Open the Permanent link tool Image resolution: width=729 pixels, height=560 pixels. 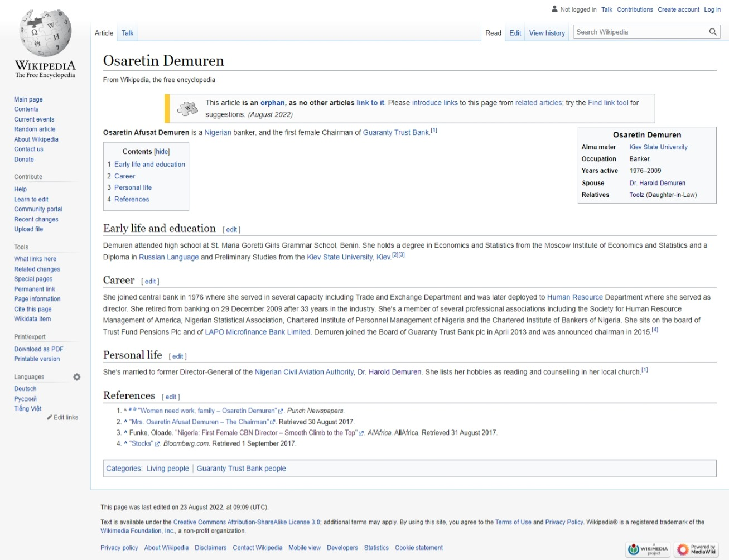point(35,289)
